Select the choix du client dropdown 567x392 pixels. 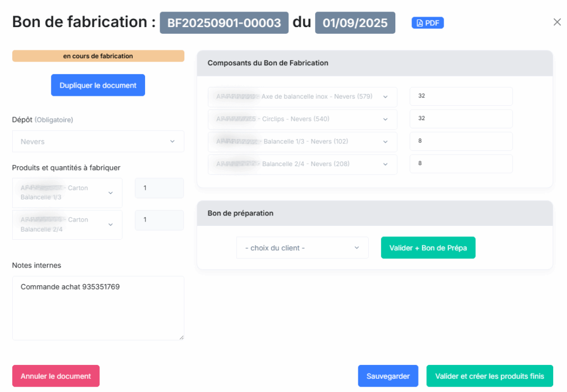[302, 248]
